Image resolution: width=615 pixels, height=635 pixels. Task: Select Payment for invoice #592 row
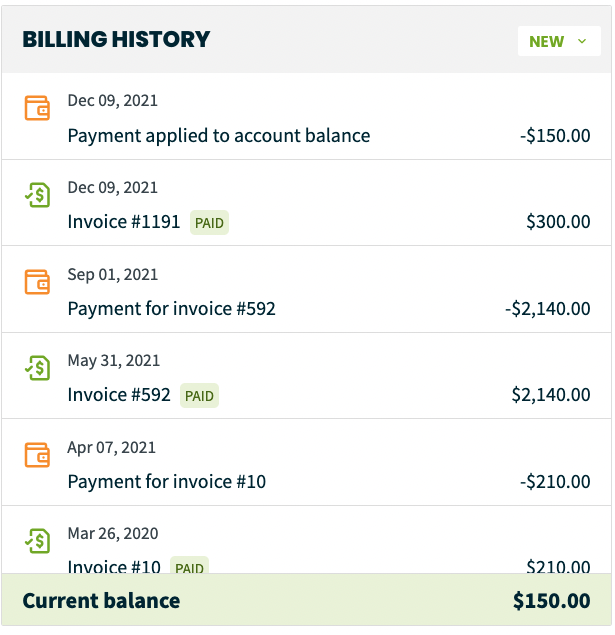pos(171,309)
